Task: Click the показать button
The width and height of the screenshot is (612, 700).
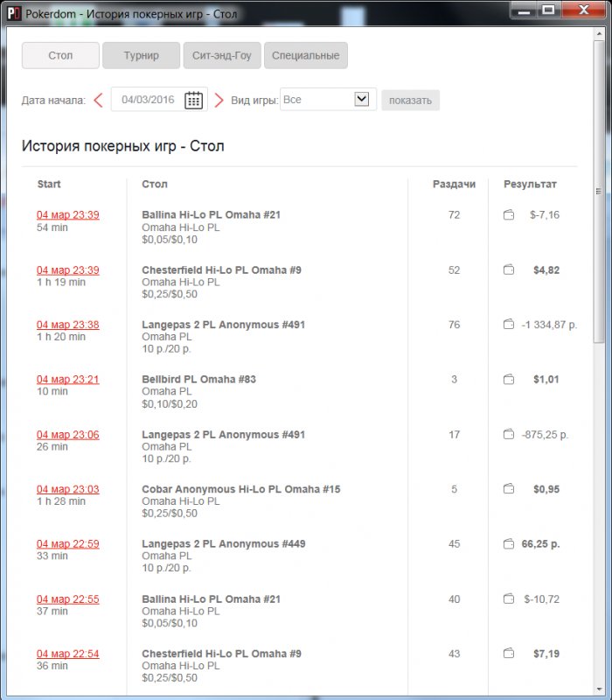Action: [410, 100]
